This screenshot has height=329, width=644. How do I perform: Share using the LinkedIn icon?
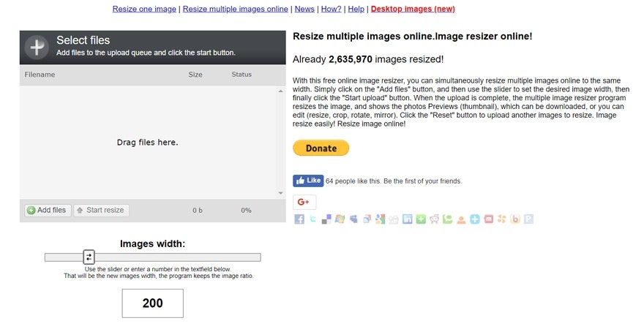click(x=407, y=219)
